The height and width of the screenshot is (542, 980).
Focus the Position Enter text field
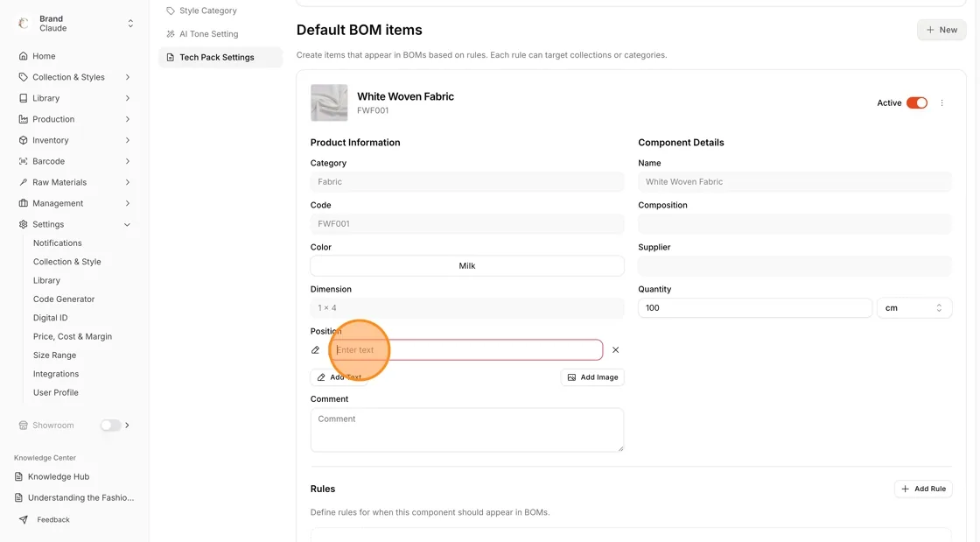tap(466, 350)
